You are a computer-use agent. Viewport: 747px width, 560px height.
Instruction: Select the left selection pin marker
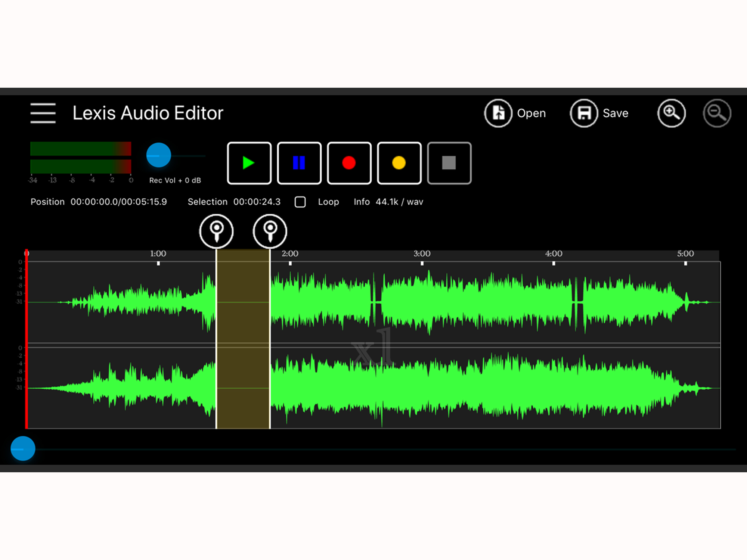216,231
